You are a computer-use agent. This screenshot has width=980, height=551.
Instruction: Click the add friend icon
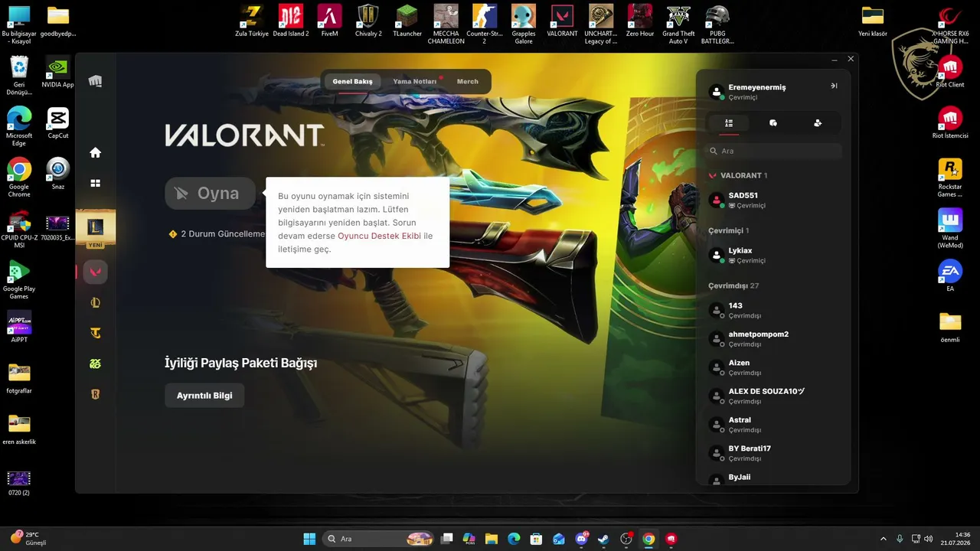[818, 123]
